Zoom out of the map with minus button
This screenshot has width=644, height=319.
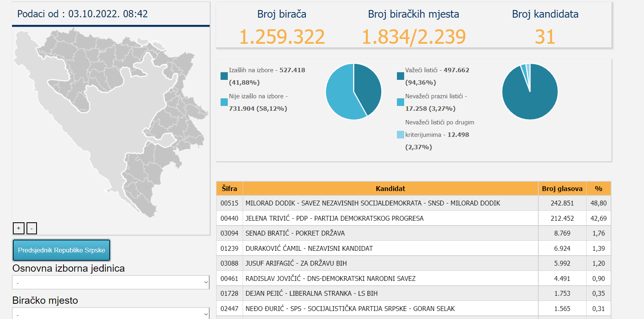tap(32, 228)
